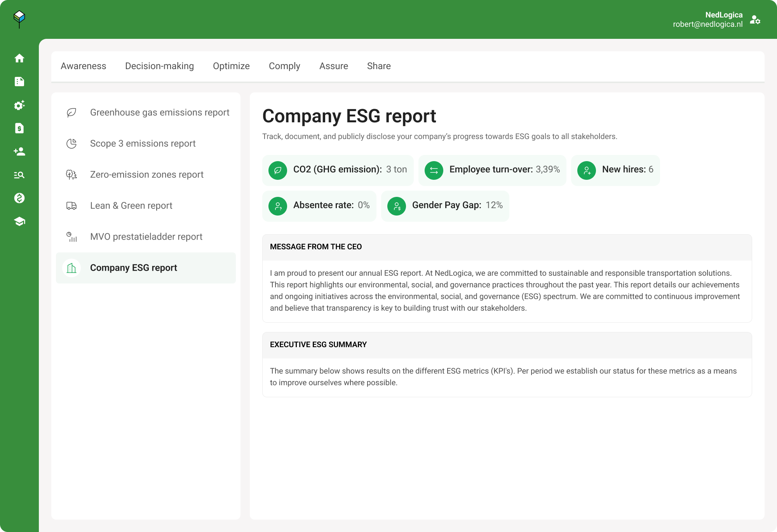Viewport: 777px width, 532px height.
Task: Click the green leaf icon on CO2 card
Action: point(278,170)
